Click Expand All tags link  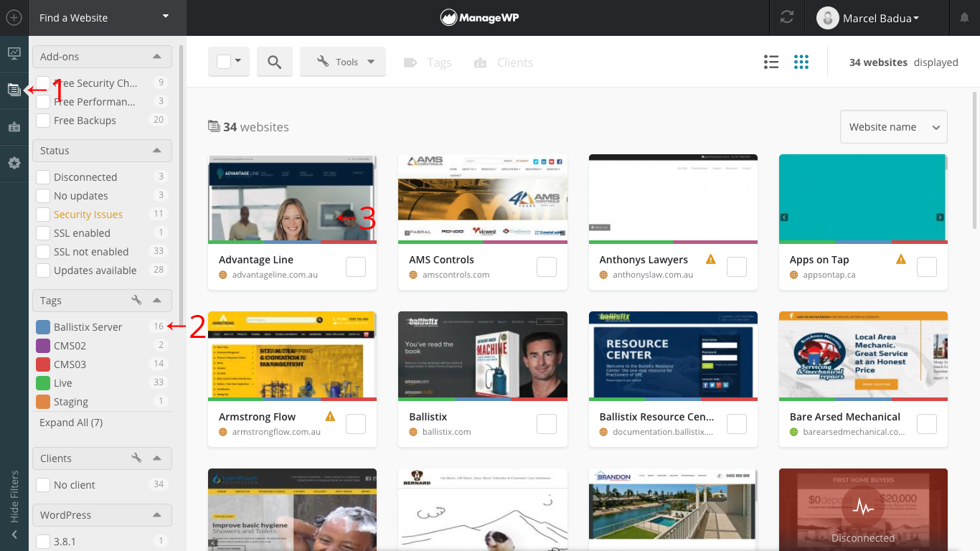pyautogui.click(x=71, y=423)
